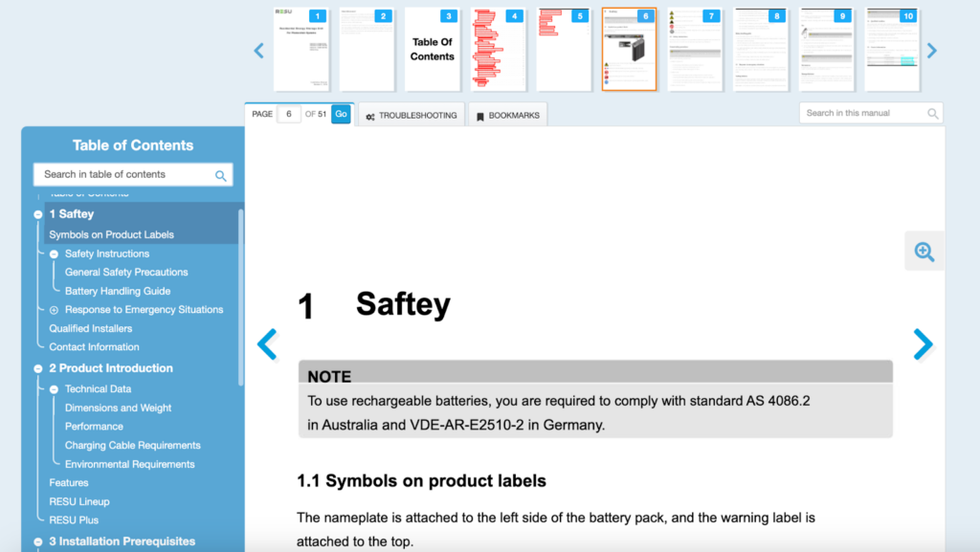Screen dimensions: 980x552
Task: Click the magnifier zoom icon on the page viewer
Action: coord(924,251)
